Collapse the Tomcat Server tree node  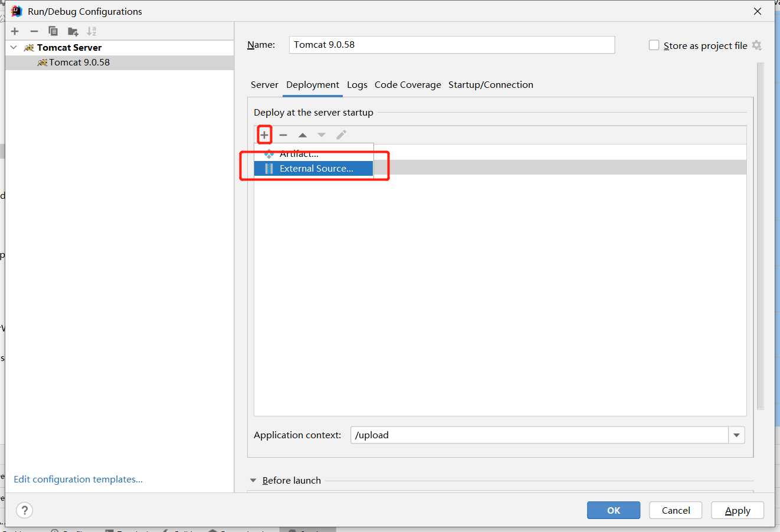14,47
